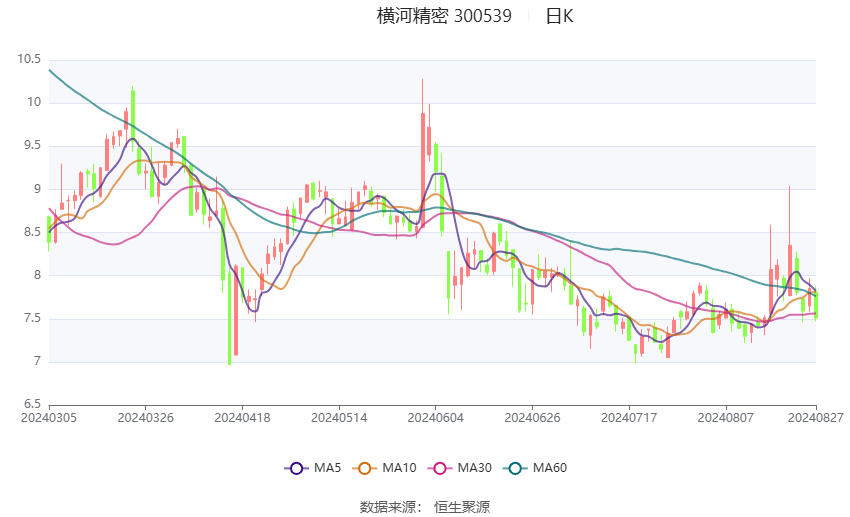Click the y-axis value 7.5
Image resolution: width=850 pixels, height=517 pixels.
(x=31, y=318)
